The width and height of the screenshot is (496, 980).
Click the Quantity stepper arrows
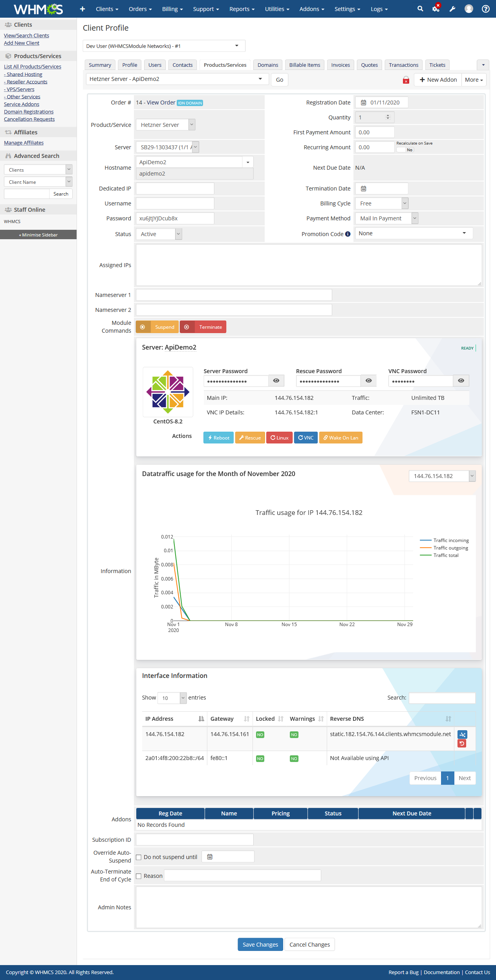[388, 117]
